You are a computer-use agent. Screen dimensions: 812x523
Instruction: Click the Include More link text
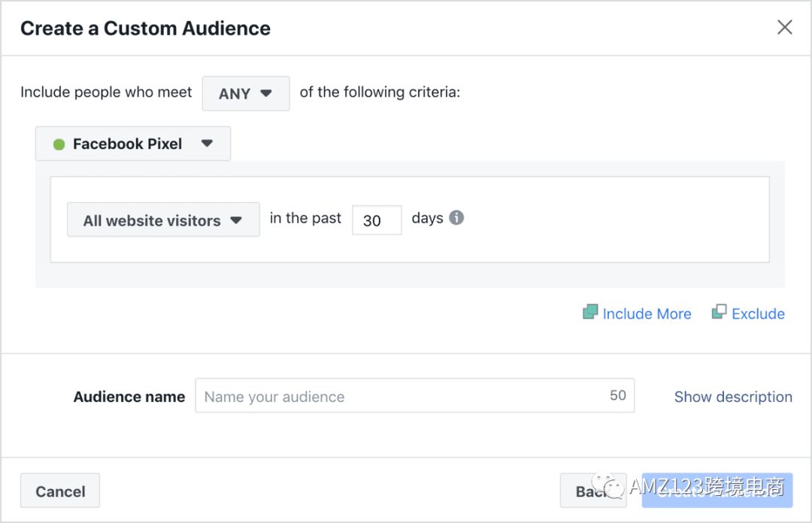[647, 314]
